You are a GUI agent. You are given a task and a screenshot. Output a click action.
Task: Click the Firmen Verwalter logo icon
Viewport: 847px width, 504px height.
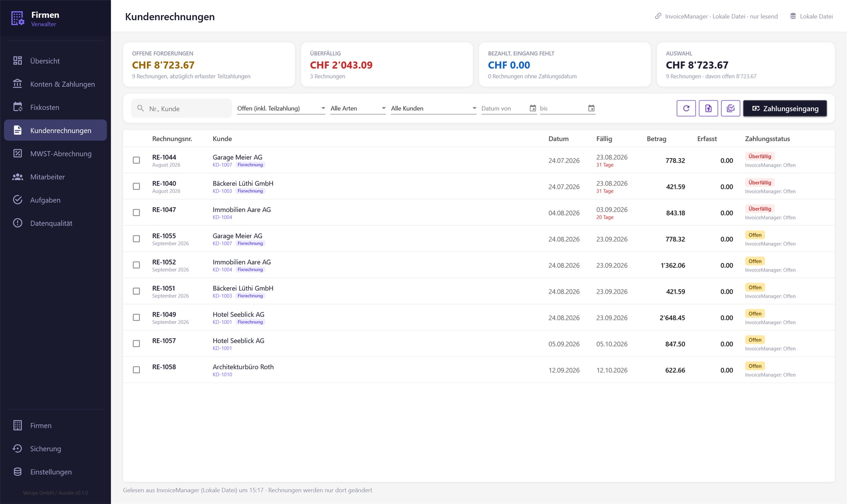coord(17,18)
